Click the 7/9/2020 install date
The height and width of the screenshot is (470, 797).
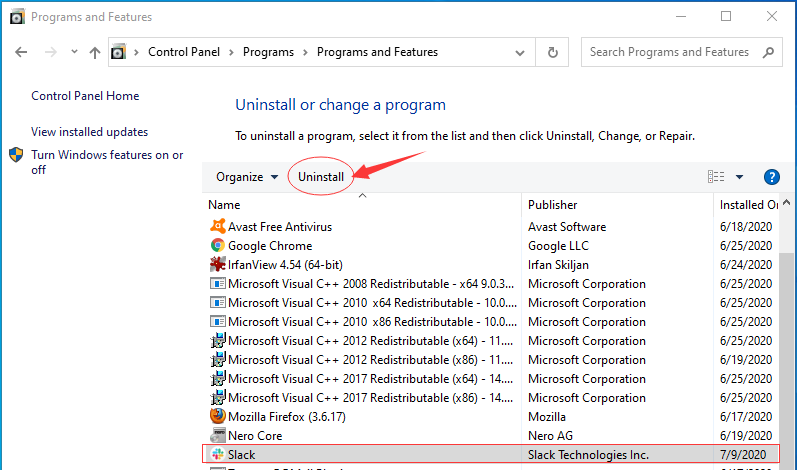click(743, 455)
